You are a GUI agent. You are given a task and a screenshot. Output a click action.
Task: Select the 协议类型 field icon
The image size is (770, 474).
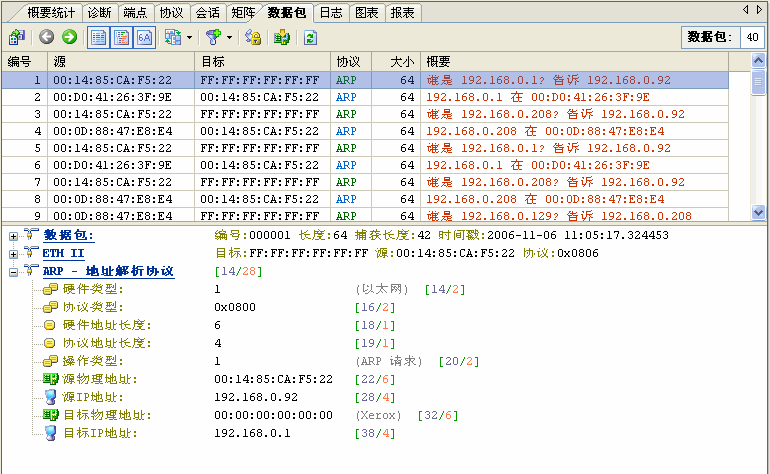51,307
